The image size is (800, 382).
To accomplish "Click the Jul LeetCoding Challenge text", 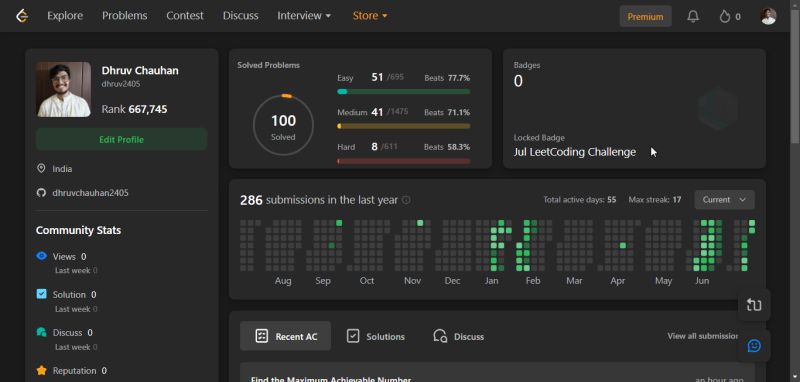I will pos(574,152).
